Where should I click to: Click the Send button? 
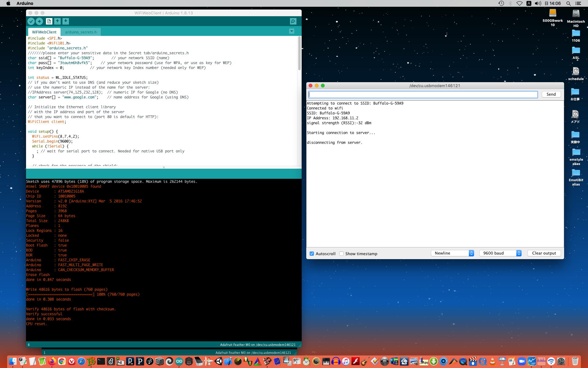tap(551, 94)
